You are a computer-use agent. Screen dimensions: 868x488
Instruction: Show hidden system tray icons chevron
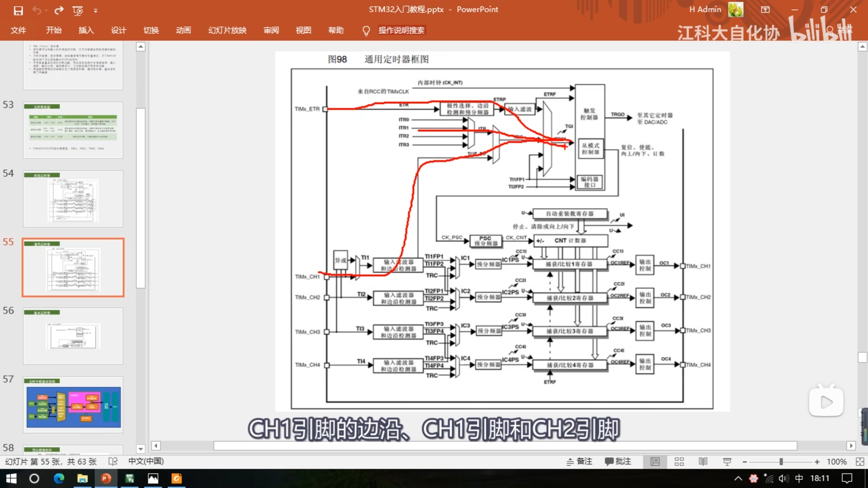pyautogui.click(x=738, y=479)
